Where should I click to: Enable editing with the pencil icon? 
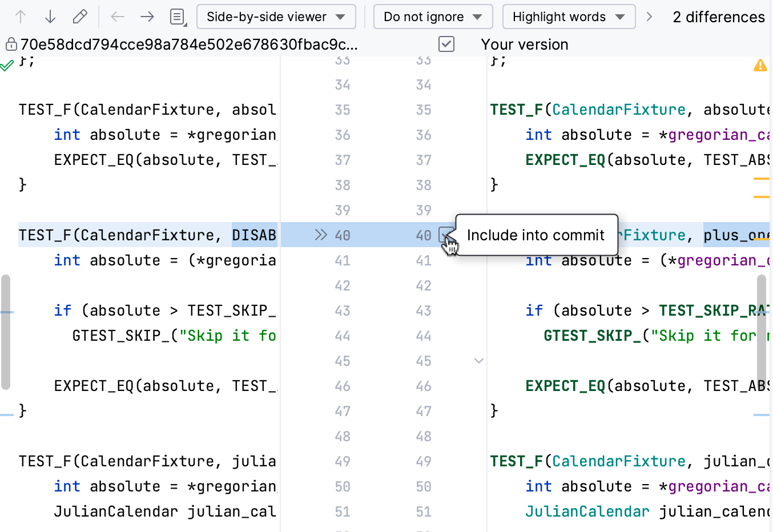tap(80, 17)
